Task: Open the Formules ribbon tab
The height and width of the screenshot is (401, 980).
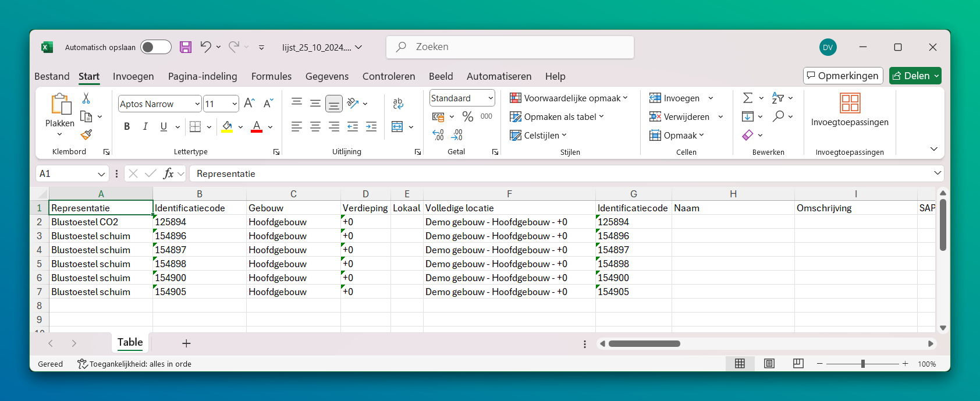Action: tap(271, 76)
